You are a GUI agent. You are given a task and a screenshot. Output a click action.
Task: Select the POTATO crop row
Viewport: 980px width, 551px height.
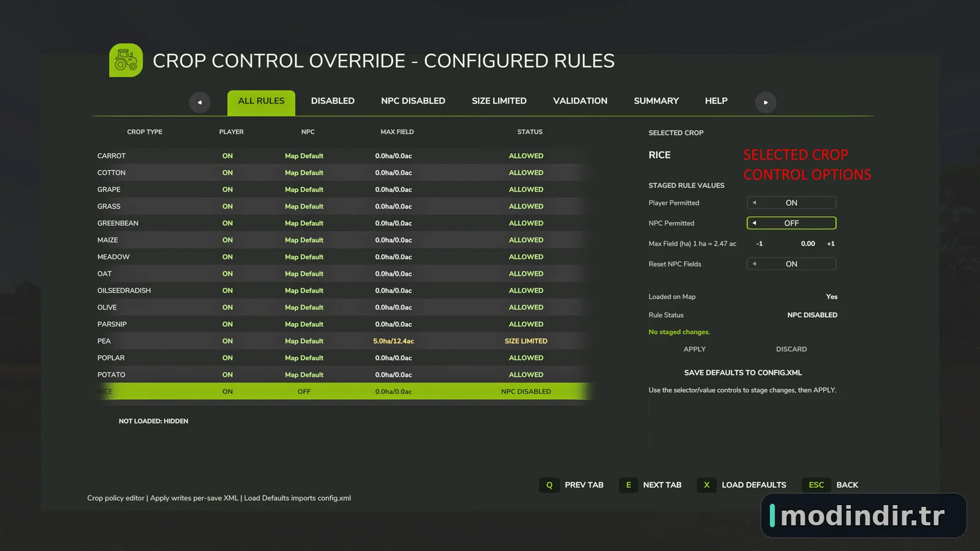(x=343, y=375)
